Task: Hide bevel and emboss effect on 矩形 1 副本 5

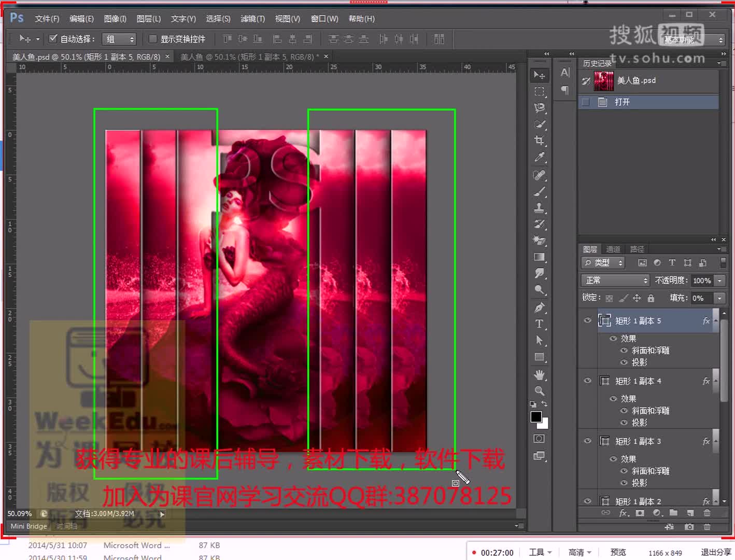Action: [x=624, y=351]
